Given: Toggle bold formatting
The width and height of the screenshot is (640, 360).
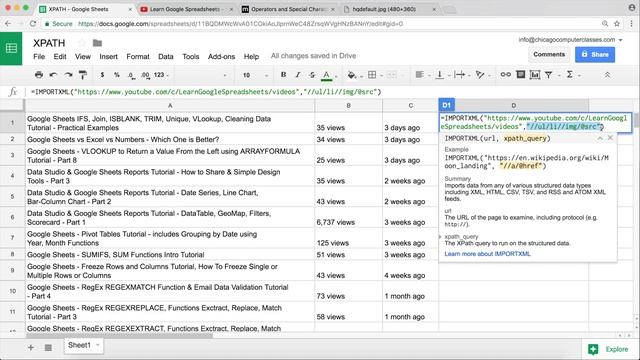Looking at the screenshot, I should [x=283, y=75].
